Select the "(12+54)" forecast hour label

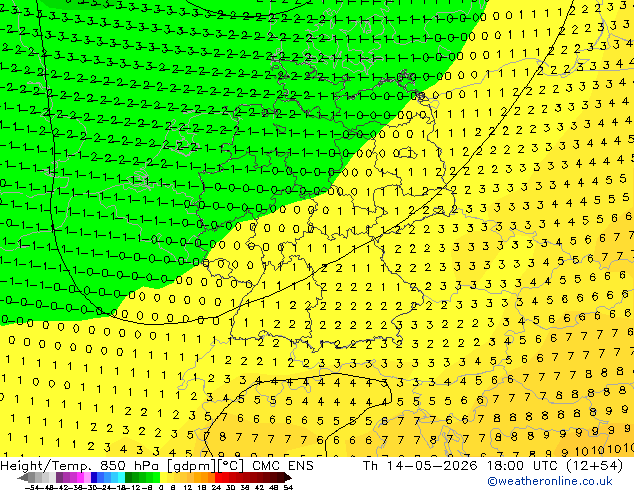click(x=594, y=465)
